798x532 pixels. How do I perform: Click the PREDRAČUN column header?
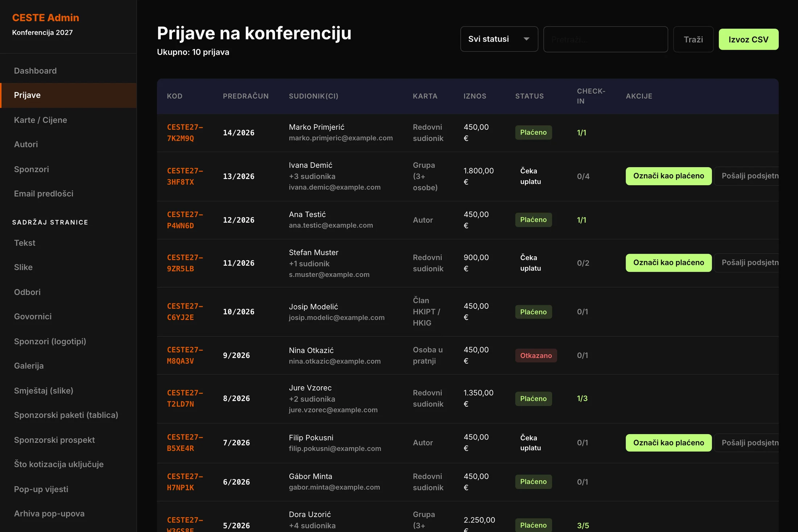[x=246, y=96]
